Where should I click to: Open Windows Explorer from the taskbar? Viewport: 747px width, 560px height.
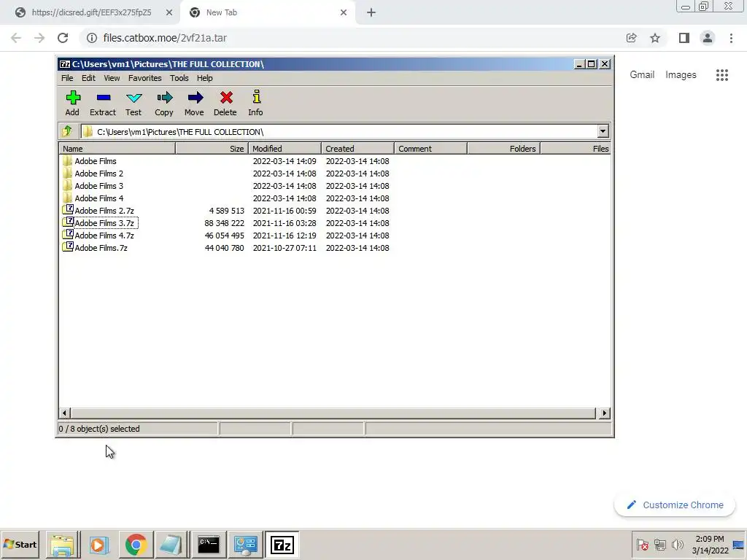[x=63, y=545]
